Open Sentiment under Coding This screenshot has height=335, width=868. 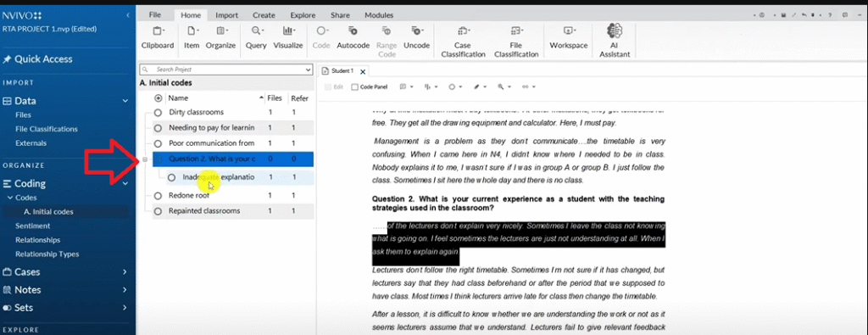coord(33,226)
